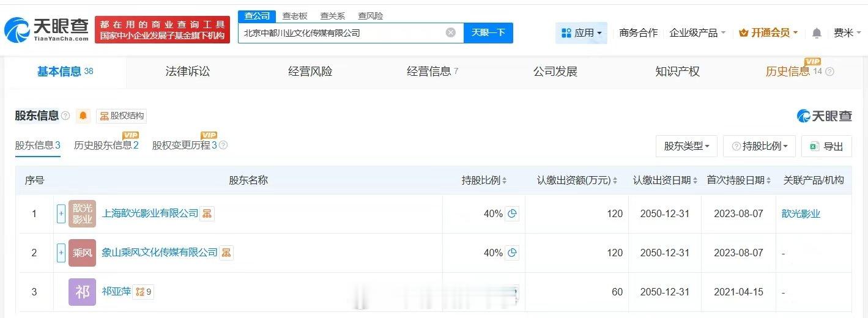Click the relation count badge 9 beside 祁亚萍
This screenshot has width=868, height=318.
pos(144,292)
